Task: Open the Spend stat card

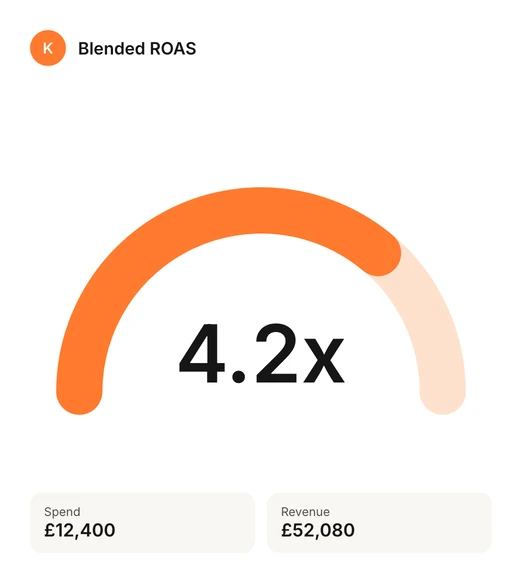Action: point(142,522)
